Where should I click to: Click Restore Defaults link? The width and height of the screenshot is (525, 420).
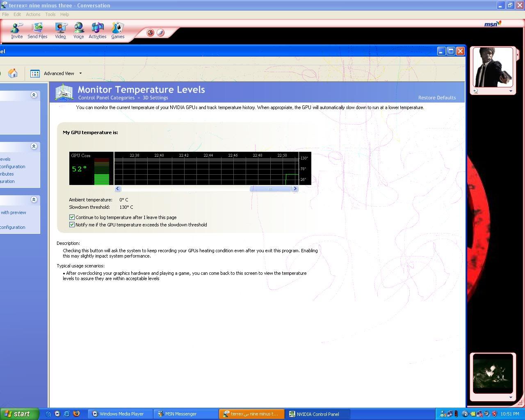click(x=437, y=98)
